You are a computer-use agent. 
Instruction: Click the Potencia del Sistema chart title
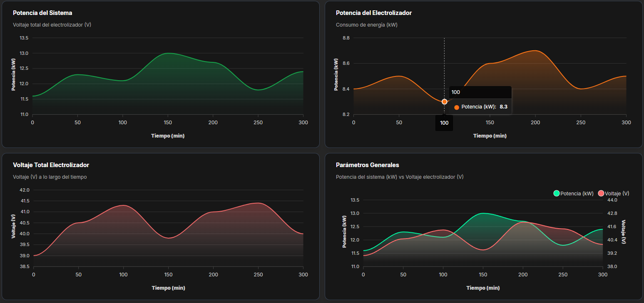click(42, 13)
